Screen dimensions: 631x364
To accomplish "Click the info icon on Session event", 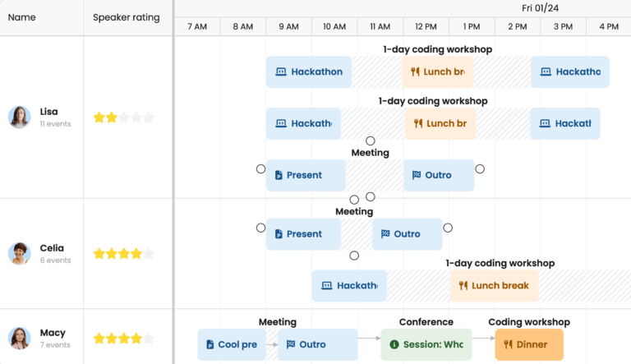I will click(394, 345).
